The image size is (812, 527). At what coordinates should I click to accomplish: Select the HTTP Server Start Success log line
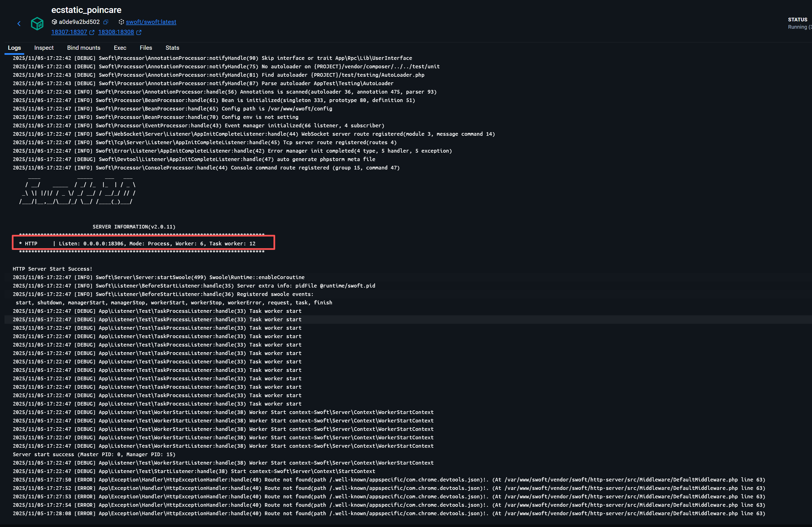click(x=52, y=269)
